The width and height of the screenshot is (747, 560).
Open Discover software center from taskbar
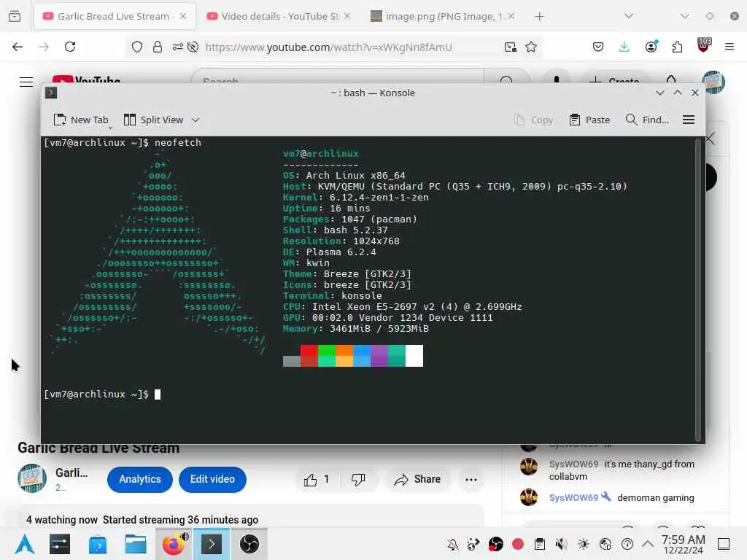pos(98,544)
